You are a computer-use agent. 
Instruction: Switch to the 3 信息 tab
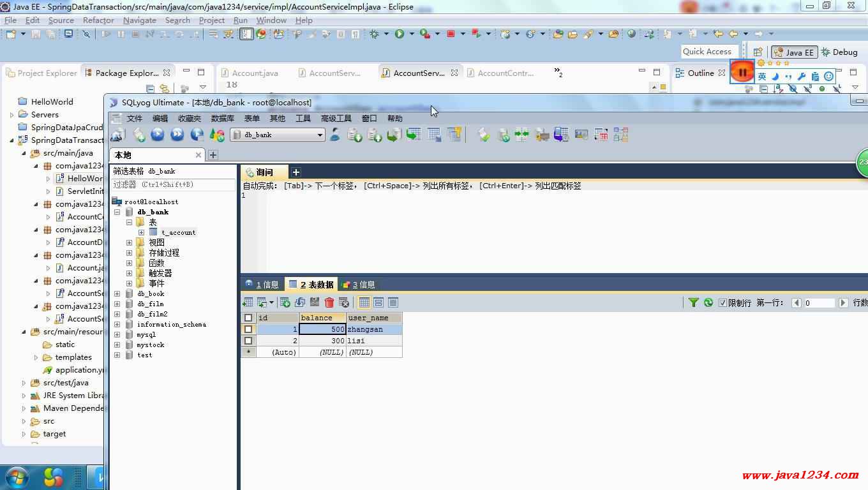coord(358,285)
